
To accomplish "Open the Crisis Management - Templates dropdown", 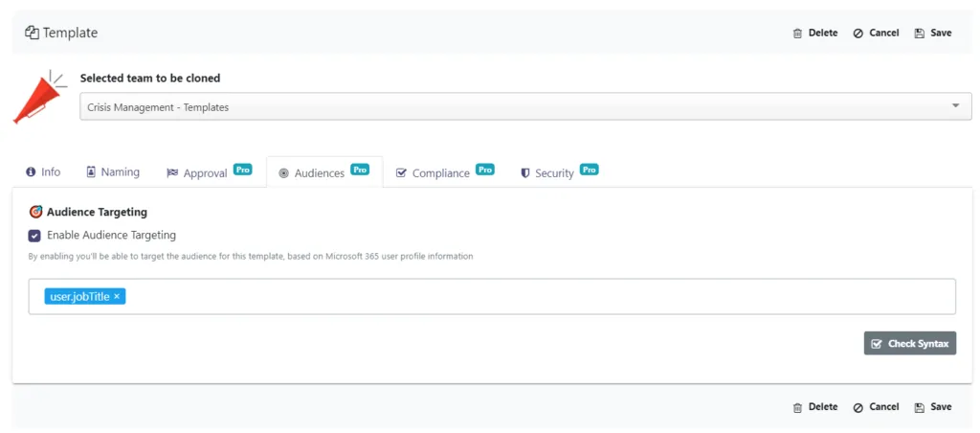I will pyautogui.click(x=525, y=107).
